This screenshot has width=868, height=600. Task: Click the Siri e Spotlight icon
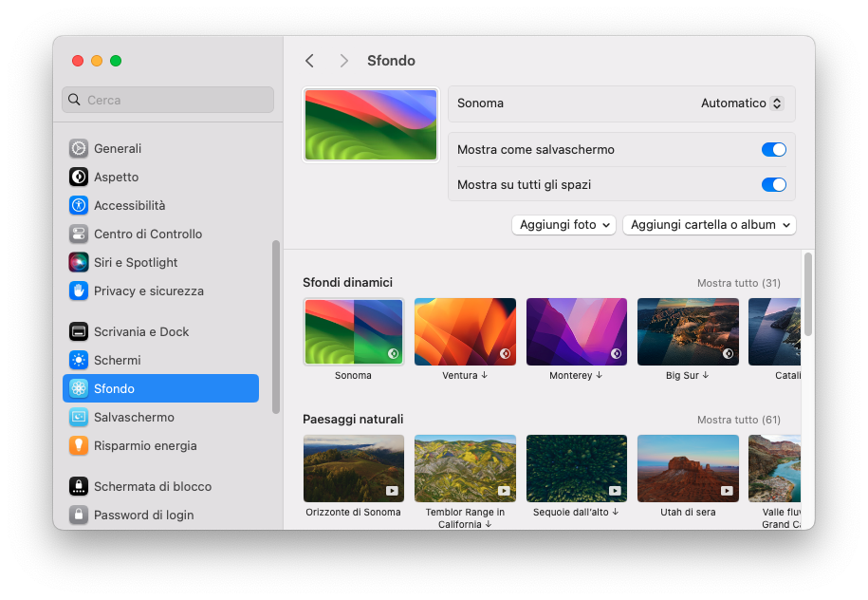click(79, 262)
